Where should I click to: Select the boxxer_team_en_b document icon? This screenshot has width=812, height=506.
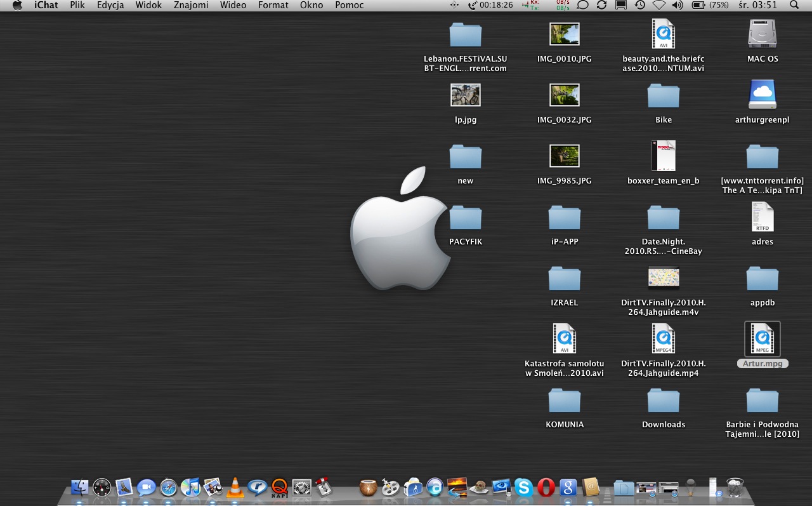coord(664,156)
